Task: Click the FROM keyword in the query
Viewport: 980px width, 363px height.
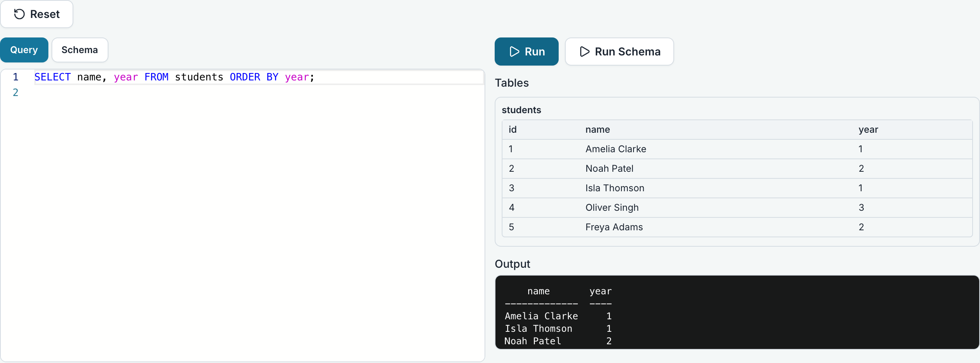Action: pos(156,77)
